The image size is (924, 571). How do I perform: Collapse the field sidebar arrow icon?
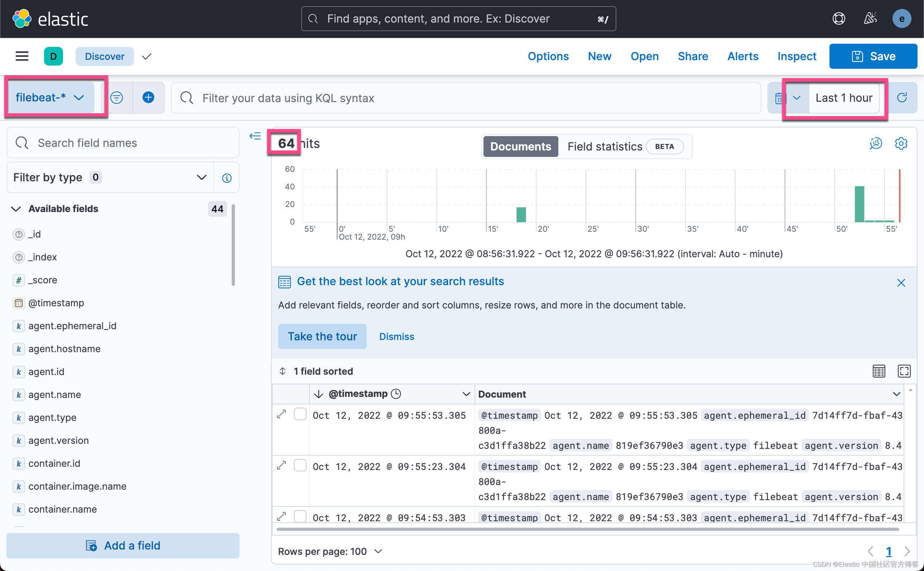point(255,136)
